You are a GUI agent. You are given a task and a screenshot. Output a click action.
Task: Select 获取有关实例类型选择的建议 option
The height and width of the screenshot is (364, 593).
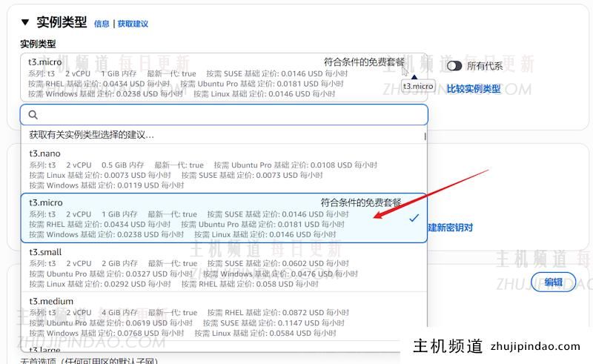[223, 135]
